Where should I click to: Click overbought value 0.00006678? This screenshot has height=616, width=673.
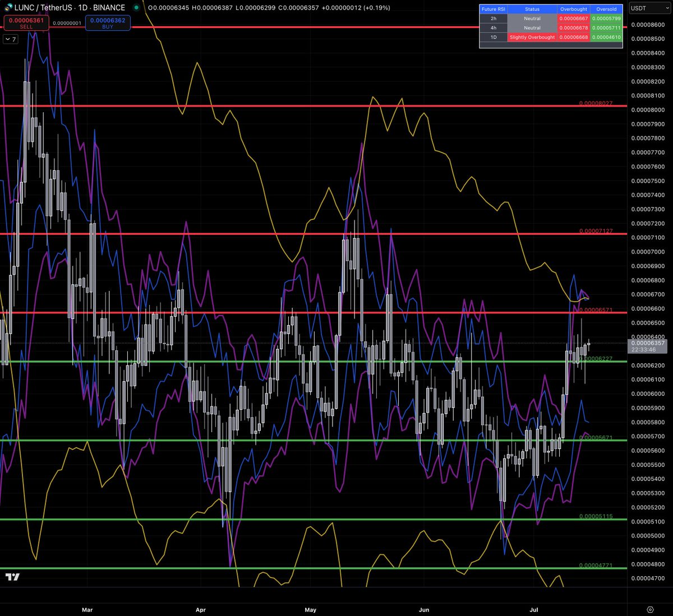(574, 27)
